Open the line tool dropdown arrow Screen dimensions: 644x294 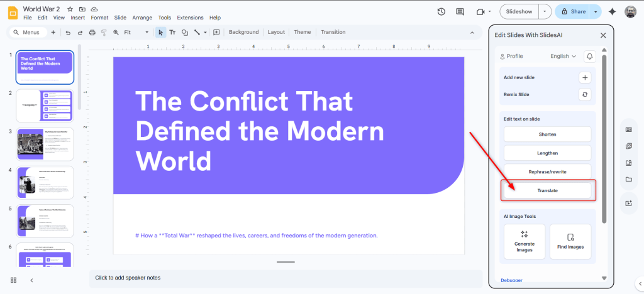pyautogui.click(x=206, y=33)
